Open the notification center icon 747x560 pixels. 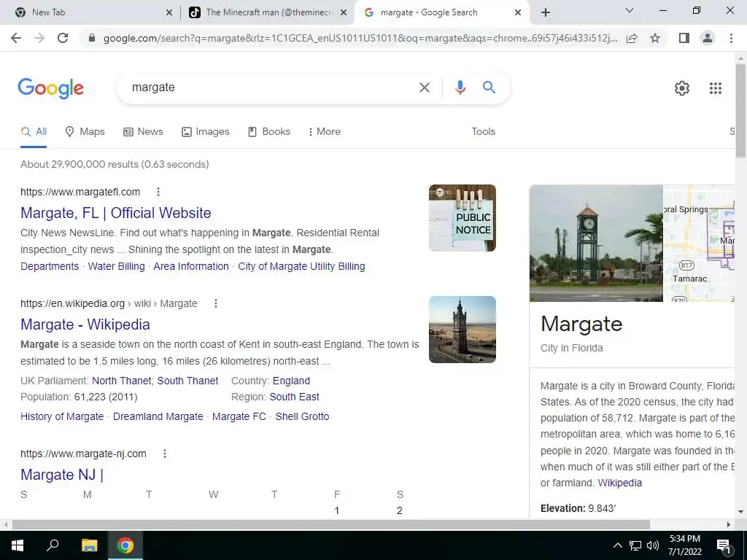(724, 546)
